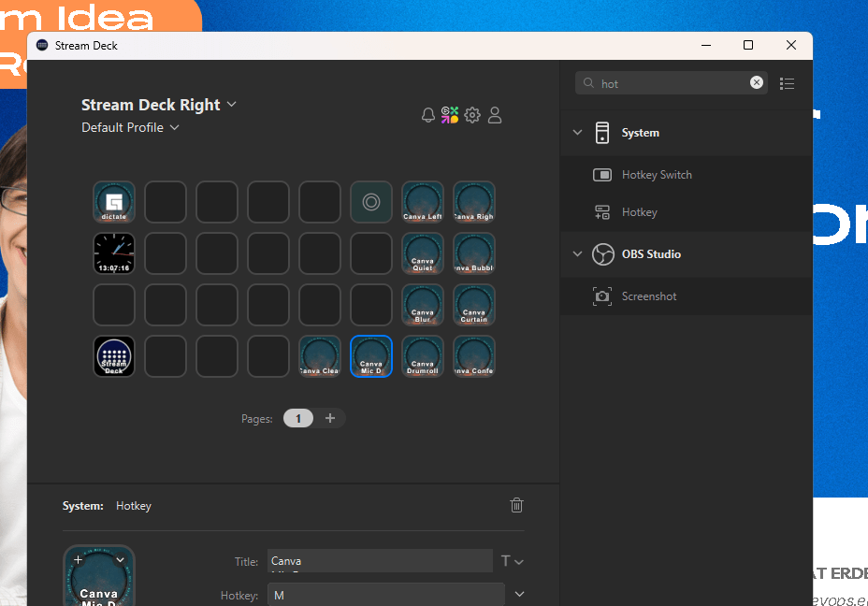The image size is (868, 606).
Task: Select empty key right of dictate key
Action: click(x=166, y=202)
